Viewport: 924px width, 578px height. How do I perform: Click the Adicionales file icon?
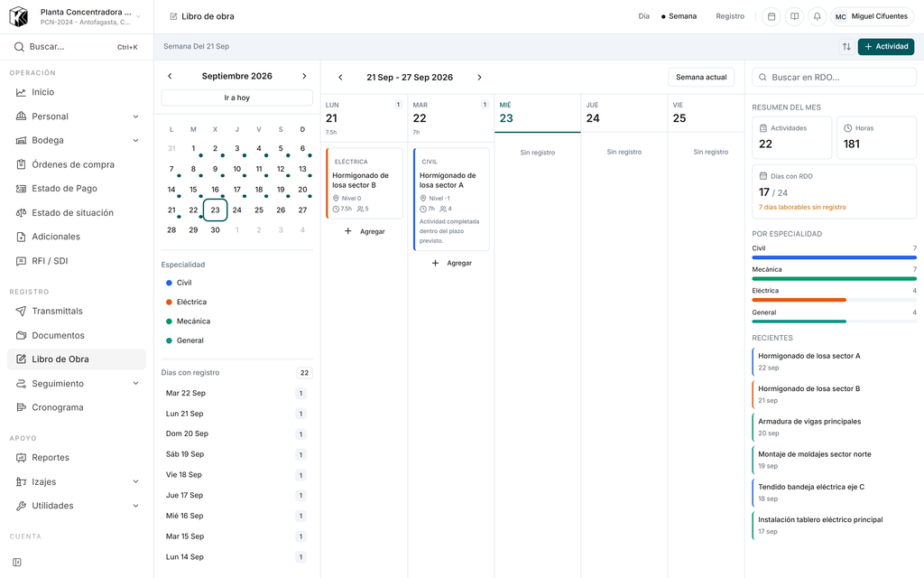21,237
